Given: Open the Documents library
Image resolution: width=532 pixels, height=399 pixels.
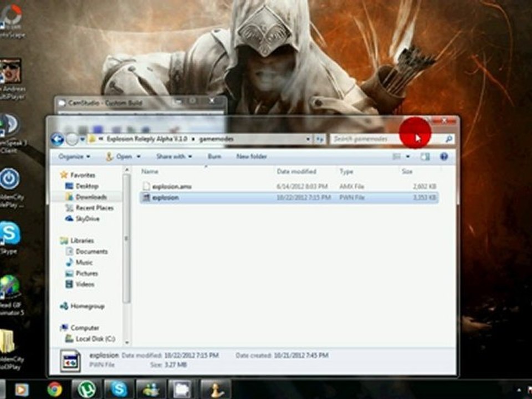Looking at the screenshot, I should pyautogui.click(x=91, y=252).
